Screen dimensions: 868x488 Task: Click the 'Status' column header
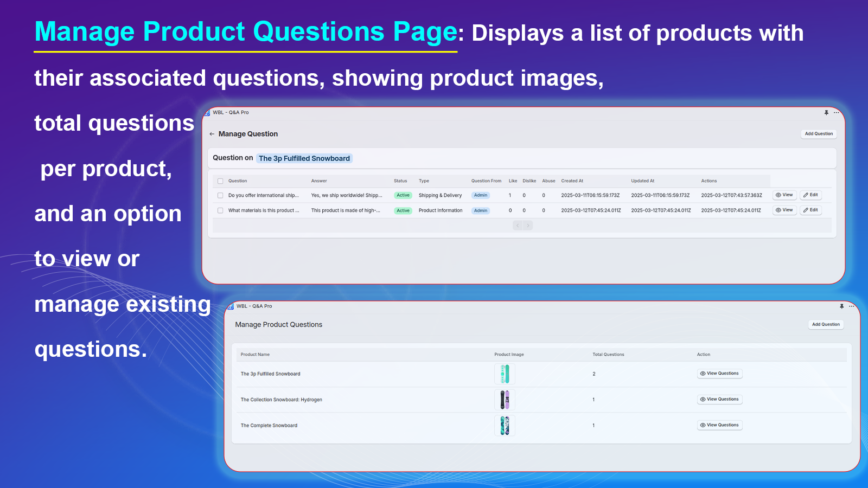click(x=400, y=181)
